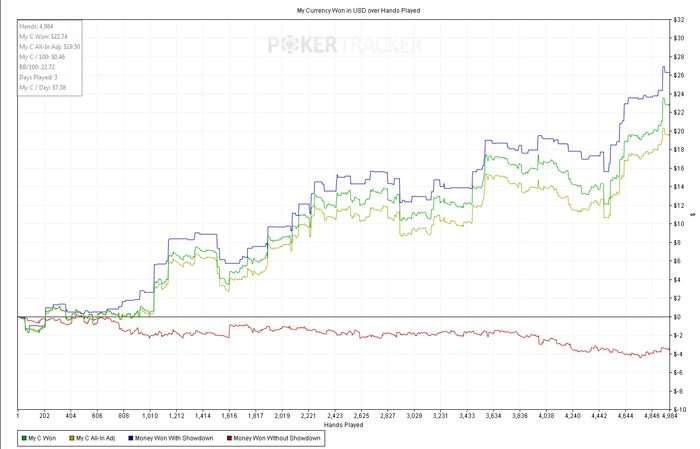This screenshot has height=449, width=700.
Task: Select Money Won With Showdown legend label
Action: coord(174,438)
